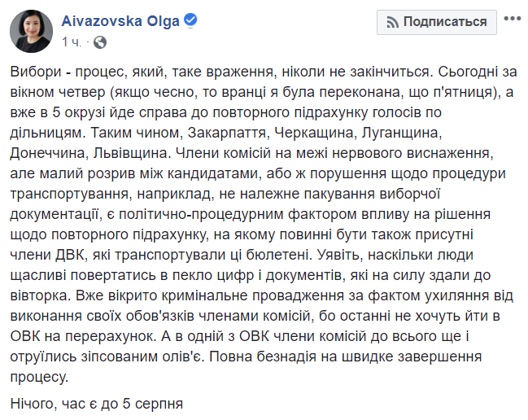The image size is (528, 420).
Task: Click the word 'Черкащина' in the post text
Action: [x=315, y=133]
